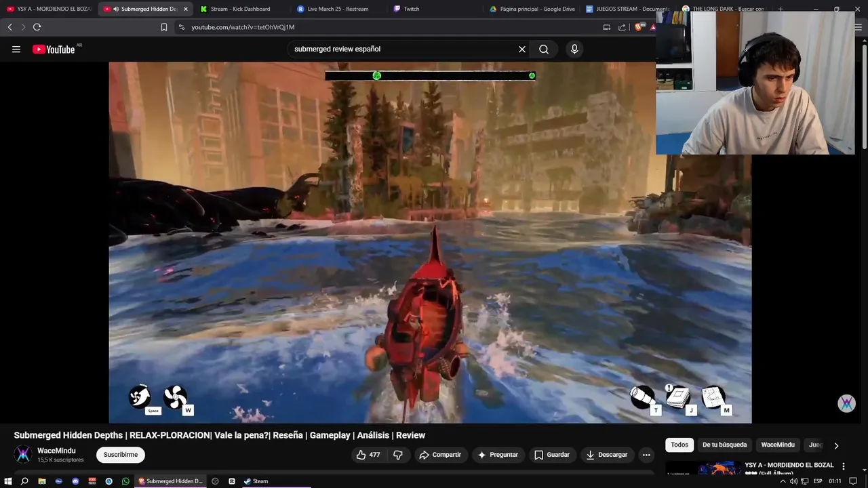The image size is (868, 488).
Task: Show hidden system tray icons
Action: pyautogui.click(x=783, y=481)
